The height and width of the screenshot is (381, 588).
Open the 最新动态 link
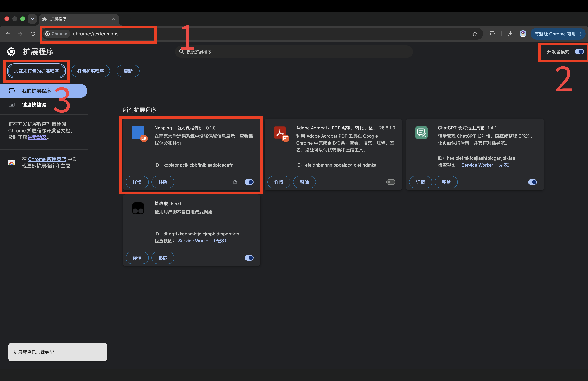click(x=37, y=137)
